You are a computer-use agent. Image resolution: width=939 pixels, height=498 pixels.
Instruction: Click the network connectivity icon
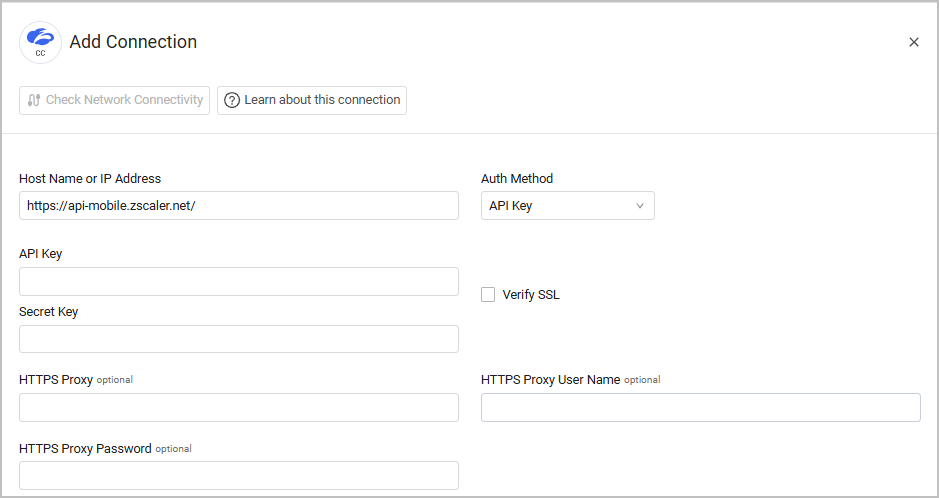click(x=34, y=100)
